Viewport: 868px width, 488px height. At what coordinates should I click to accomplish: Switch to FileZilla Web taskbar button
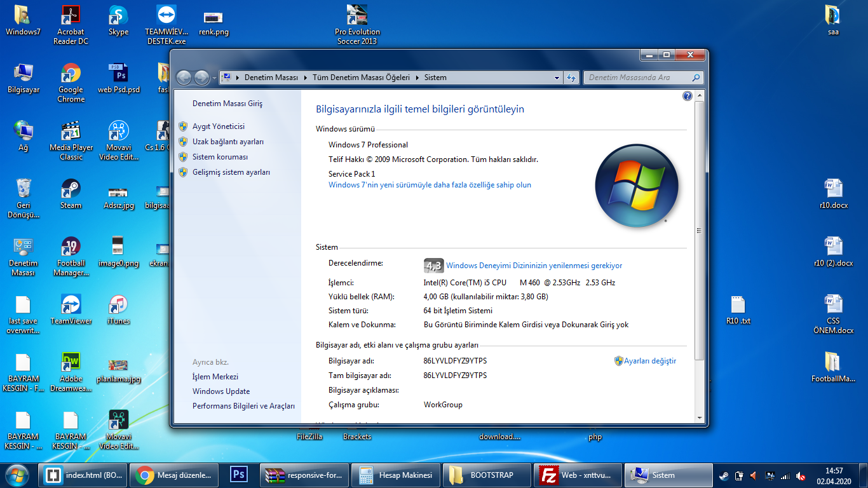pos(579,475)
